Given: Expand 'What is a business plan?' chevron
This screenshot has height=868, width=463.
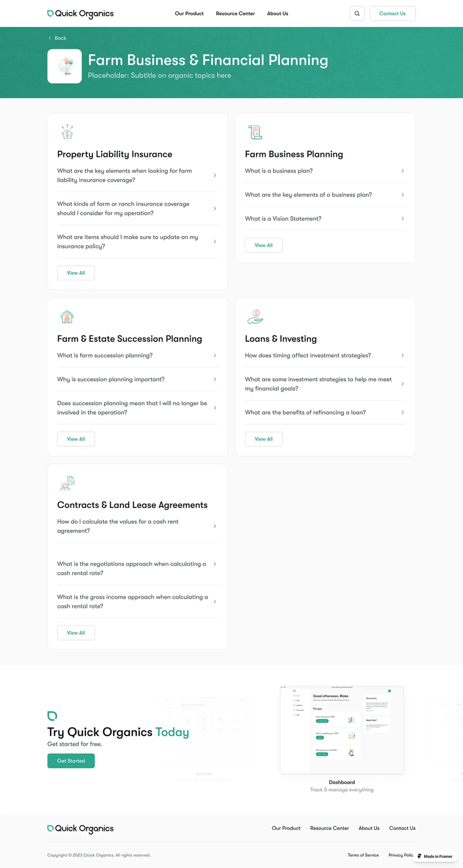Looking at the screenshot, I should point(402,171).
